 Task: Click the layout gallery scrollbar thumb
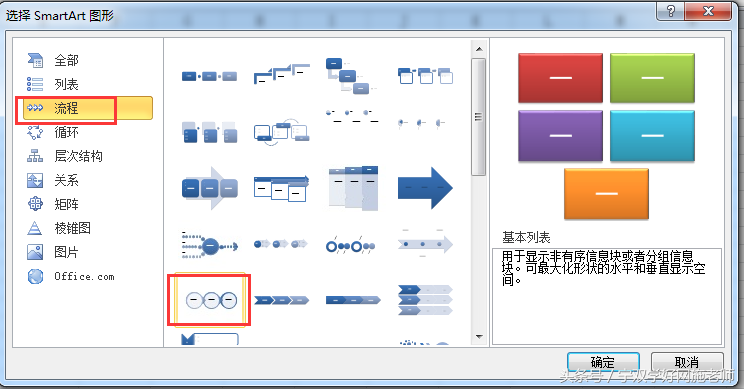(479, 117)
